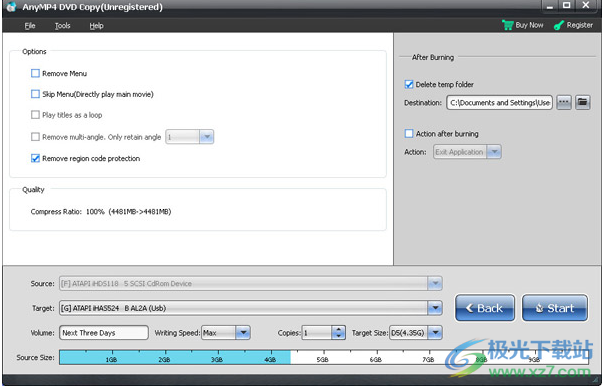Uncheck Remove region code protection
This screenshot has height=388, width=604.
tap(35, 158)
